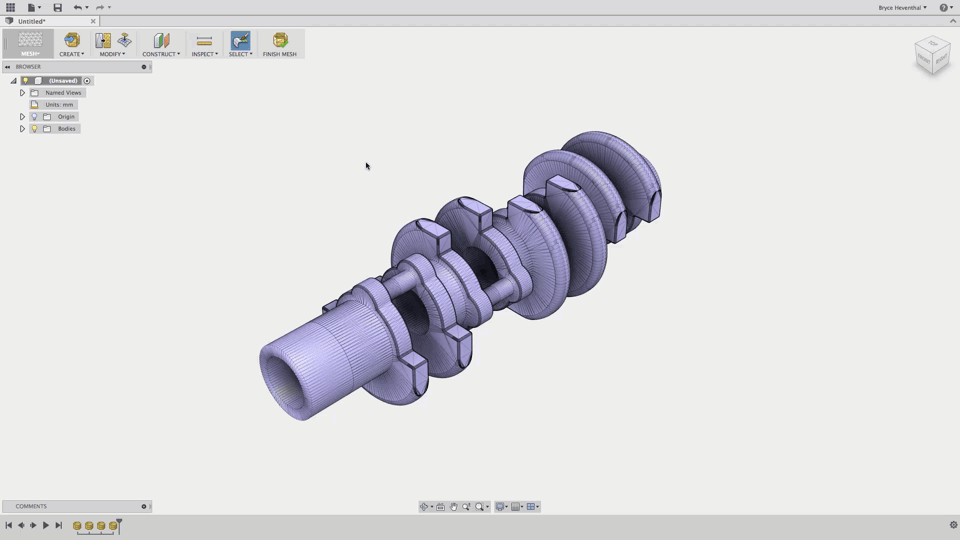The image size is (960, 540).
Task: Click the Finish Mesh button
Action: [280, 43]
